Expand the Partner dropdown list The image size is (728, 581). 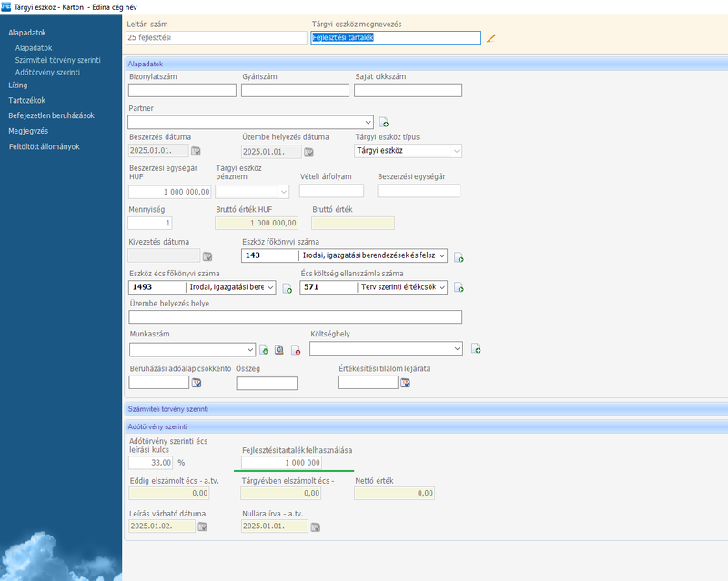[x=368, y=122]
